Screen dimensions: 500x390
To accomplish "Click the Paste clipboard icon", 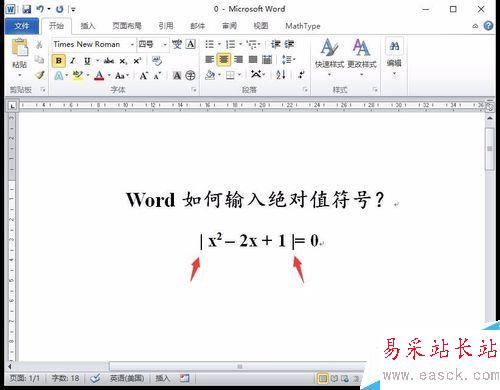I will coord(20,47).
